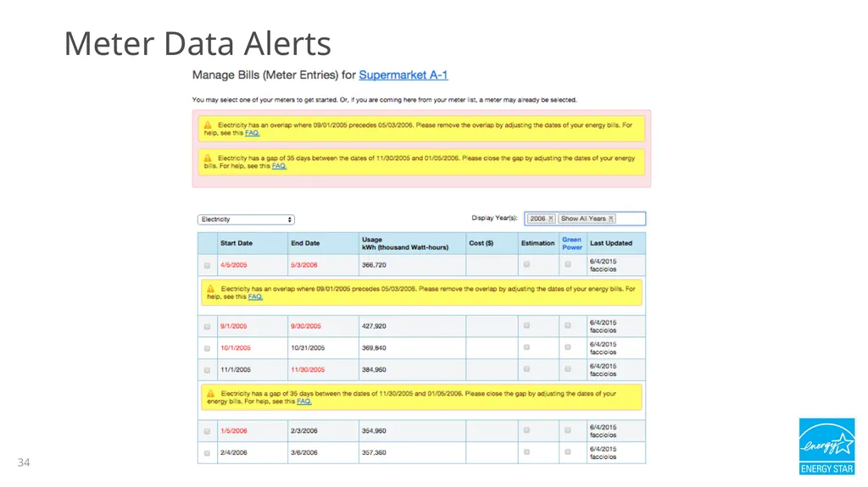Viewport: 868px width, 487px height.
Task: Click the usage value 357,360
Action: [374, 452]
